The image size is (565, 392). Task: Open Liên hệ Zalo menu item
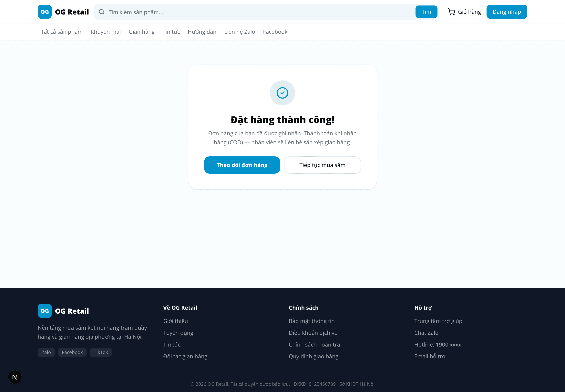pyautogui.click(x=240, y=32)
